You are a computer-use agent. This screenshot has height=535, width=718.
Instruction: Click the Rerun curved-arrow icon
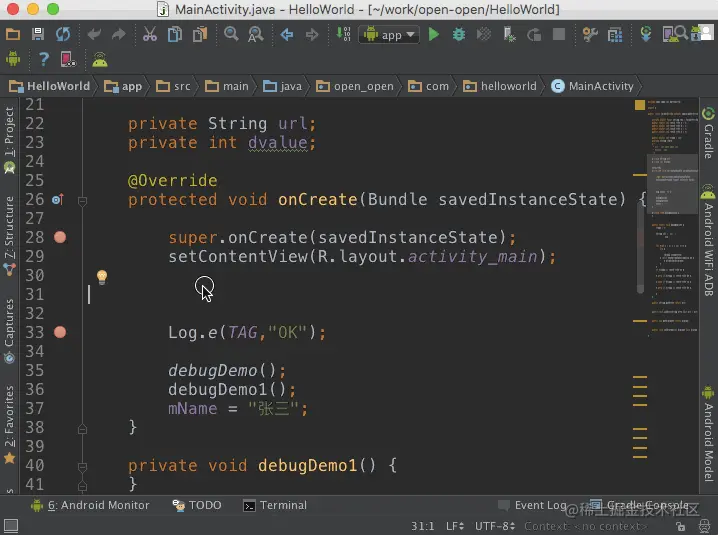pos(534,34)
